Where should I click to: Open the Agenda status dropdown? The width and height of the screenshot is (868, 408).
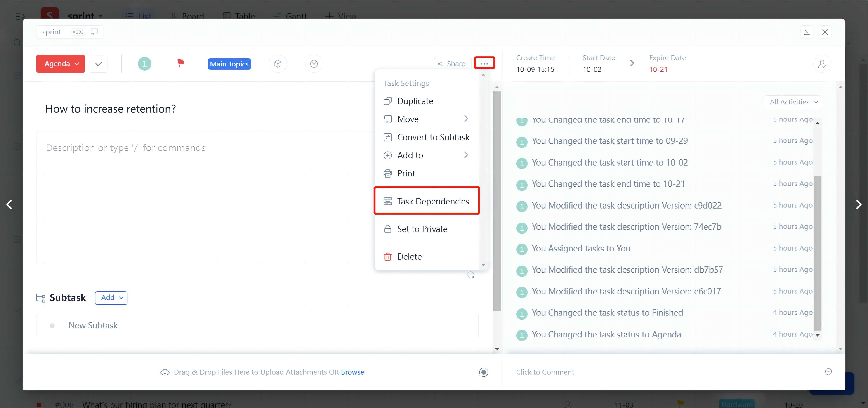(61, 64)
